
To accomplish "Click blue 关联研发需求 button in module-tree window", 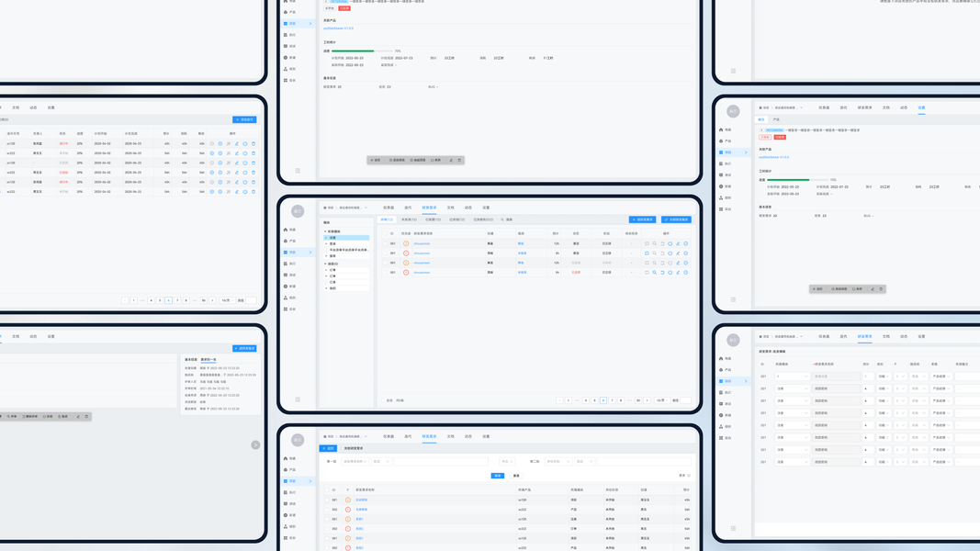I will click(x=676, y=219).
